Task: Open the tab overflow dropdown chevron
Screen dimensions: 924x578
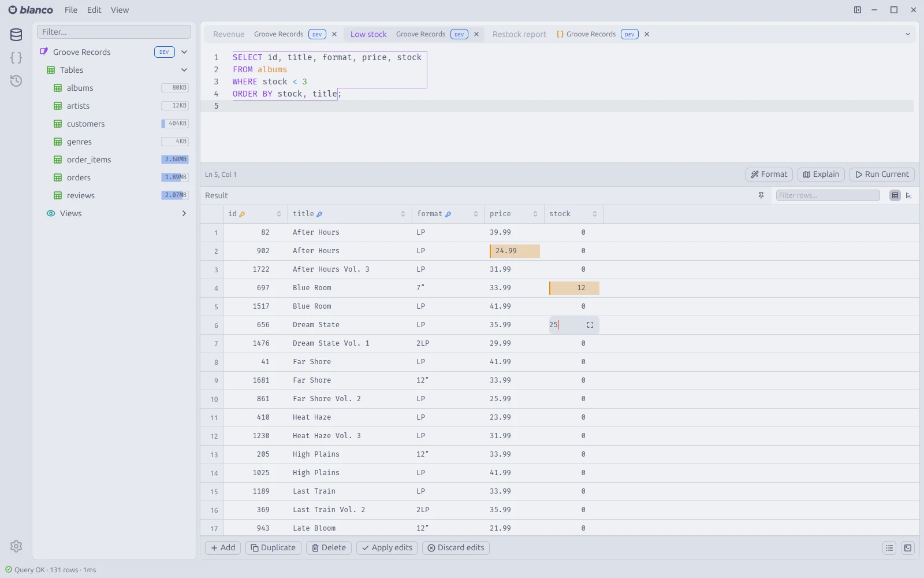Action: [x=908, y=34]
